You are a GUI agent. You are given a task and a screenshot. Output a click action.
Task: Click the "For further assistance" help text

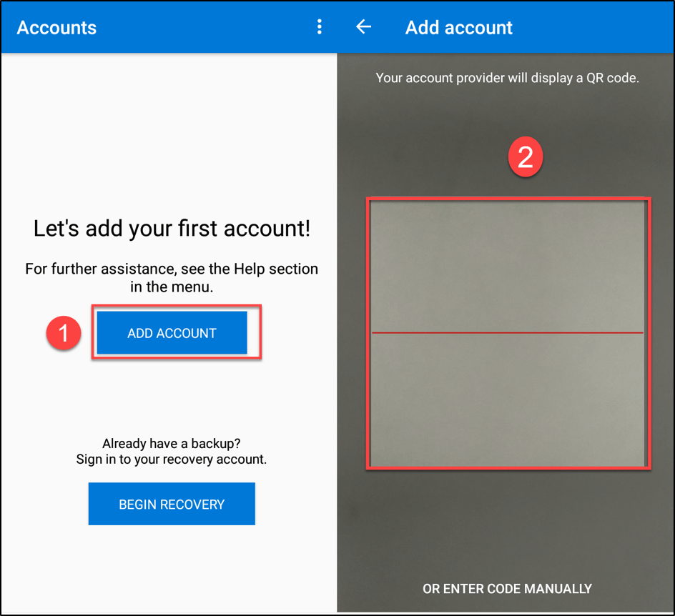[x=172, y=269]
